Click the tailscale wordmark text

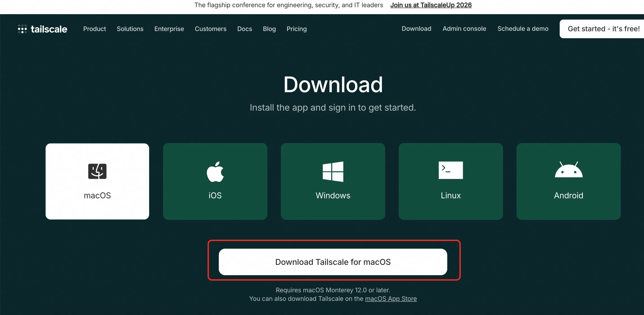(x=49, y=29)
